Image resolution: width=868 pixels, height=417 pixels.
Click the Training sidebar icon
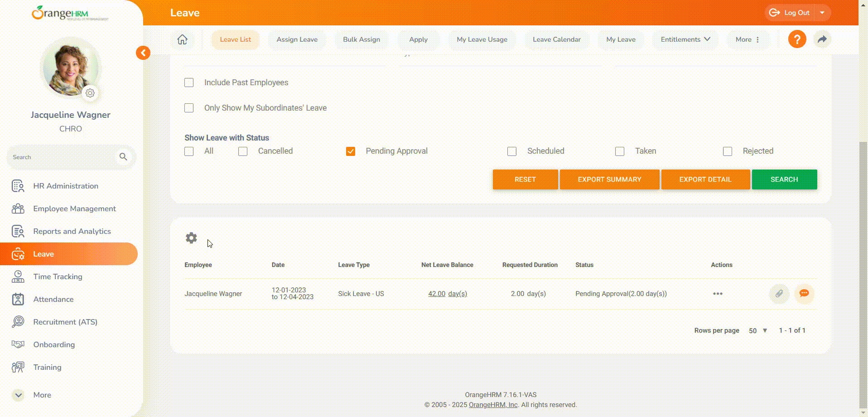(18, 367)
